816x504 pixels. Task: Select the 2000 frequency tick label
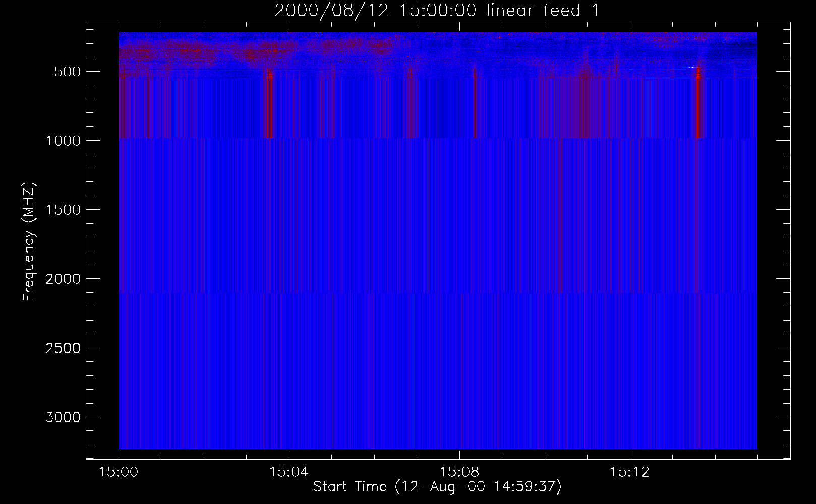pyautogui.click(x=64, y=279)
